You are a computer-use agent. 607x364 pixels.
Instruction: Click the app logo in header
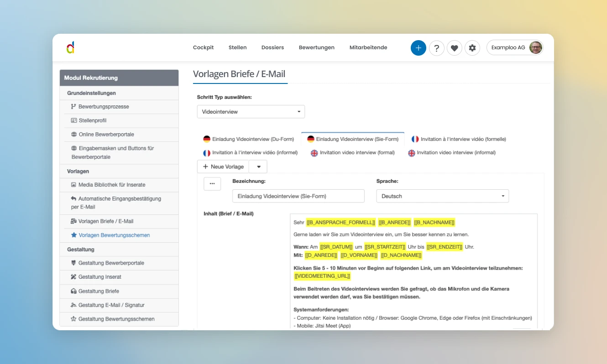click(70, 47)
